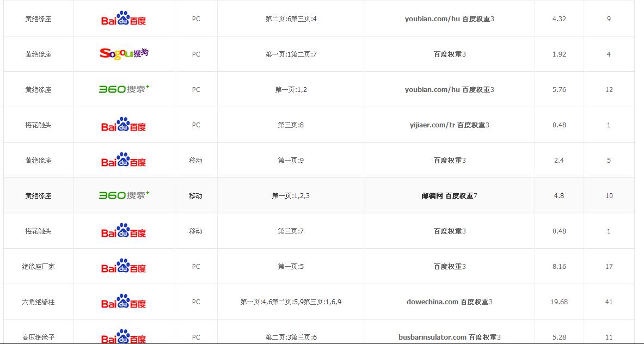Click the ranking text 第一页:1第二页:7
This screenshot has width=644, height=344.
(291, 54)
